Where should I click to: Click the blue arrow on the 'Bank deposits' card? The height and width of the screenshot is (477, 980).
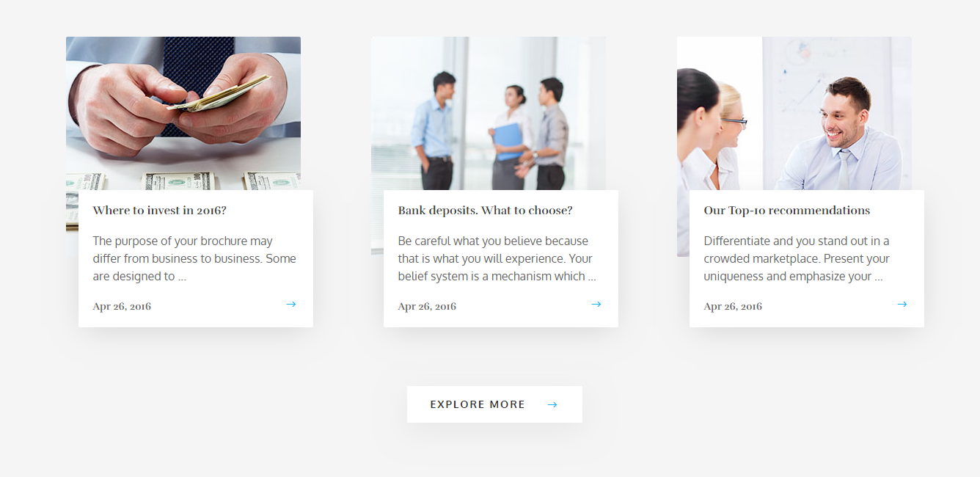(596, 304)
